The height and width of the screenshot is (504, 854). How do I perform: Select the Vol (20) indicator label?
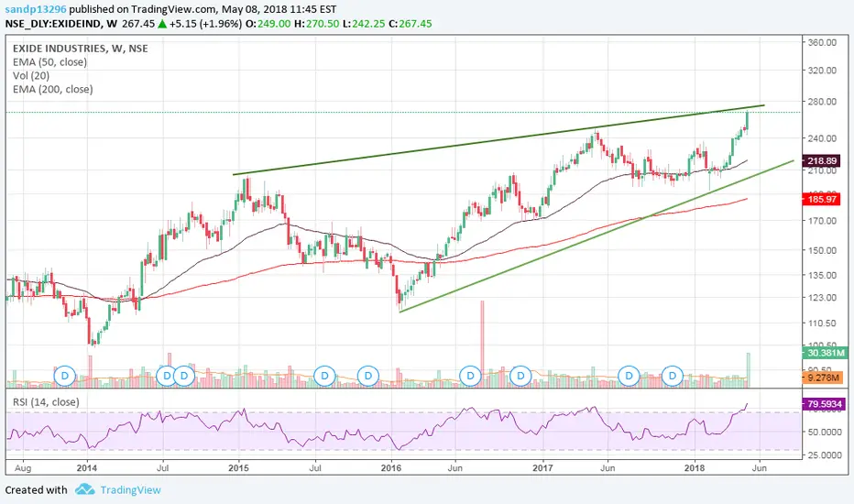(x=31, y=76)
